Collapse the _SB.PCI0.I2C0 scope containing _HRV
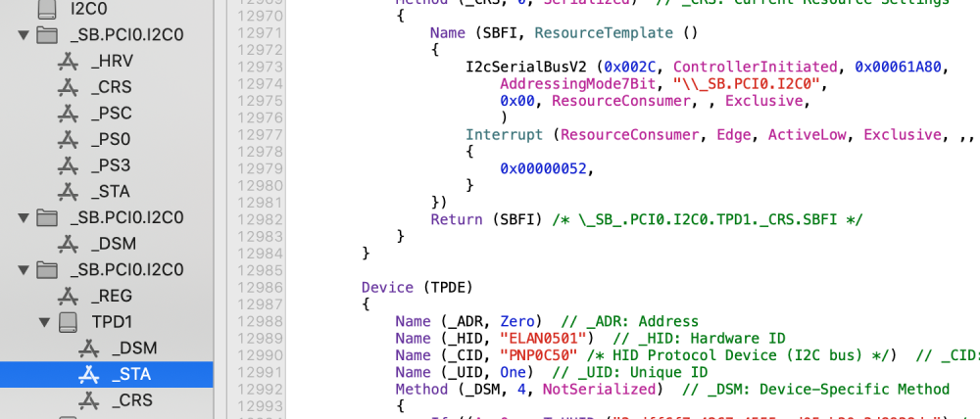Screen dimensions: 980x419 tap(24, 35)
